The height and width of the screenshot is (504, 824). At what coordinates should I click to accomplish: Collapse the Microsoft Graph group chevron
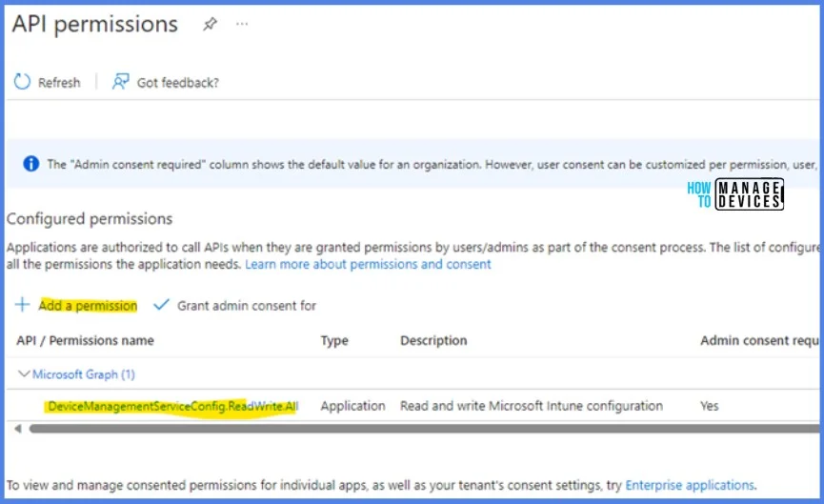[24, 373]
